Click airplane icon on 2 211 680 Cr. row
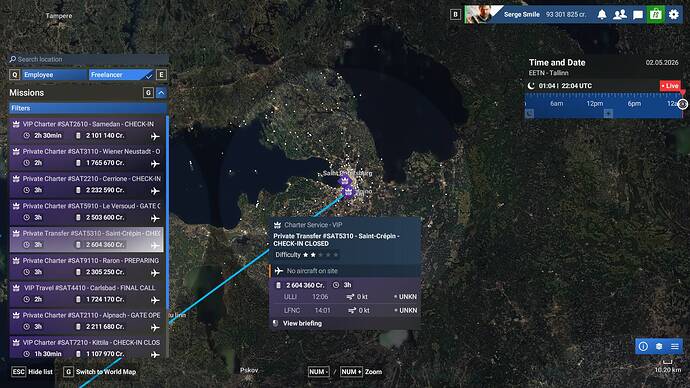Viewport: 690px width, 388px height. [155, 327]
